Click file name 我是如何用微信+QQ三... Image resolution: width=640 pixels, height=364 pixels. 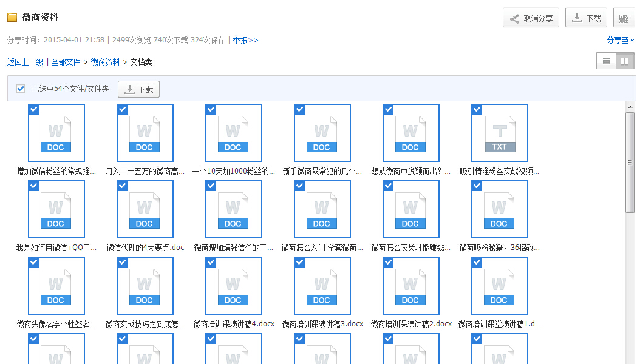tap(56, 248)
